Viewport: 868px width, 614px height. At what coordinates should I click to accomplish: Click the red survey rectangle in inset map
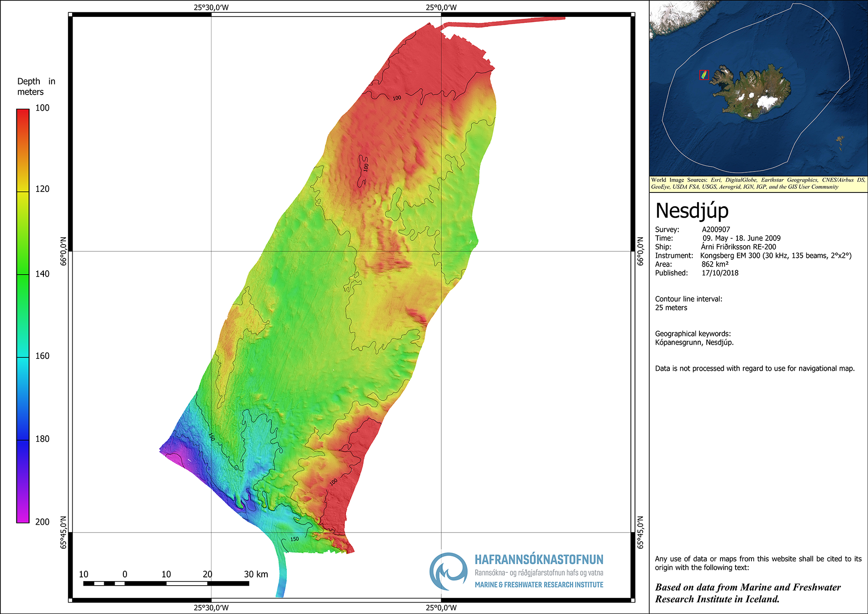tap(704, 75)
